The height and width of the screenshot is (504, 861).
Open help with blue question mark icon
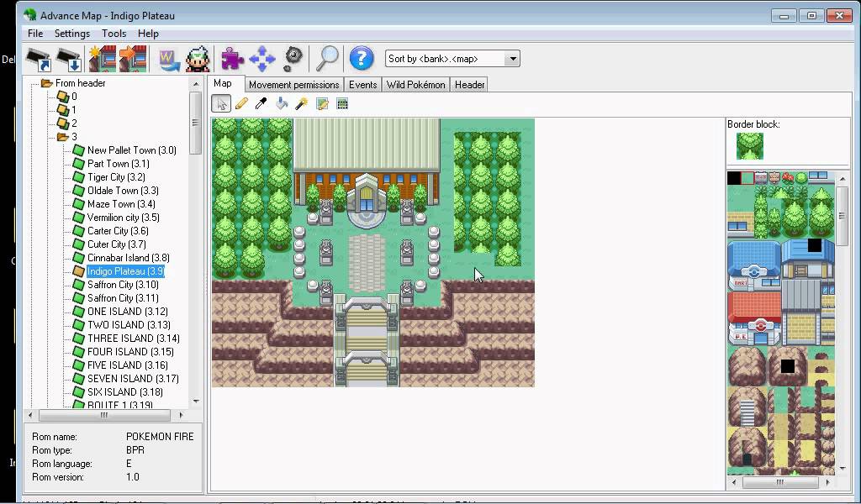tap(361, 58)
